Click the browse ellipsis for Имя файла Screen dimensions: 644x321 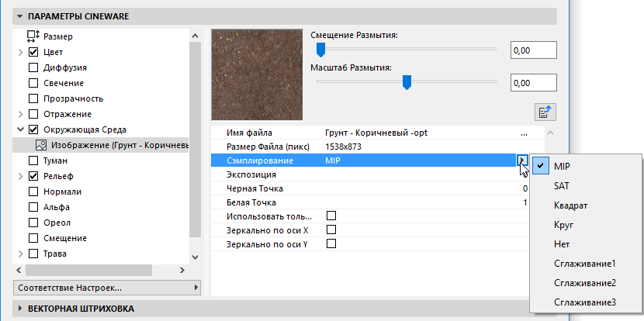pyautogui.click(x=524, y=133)
